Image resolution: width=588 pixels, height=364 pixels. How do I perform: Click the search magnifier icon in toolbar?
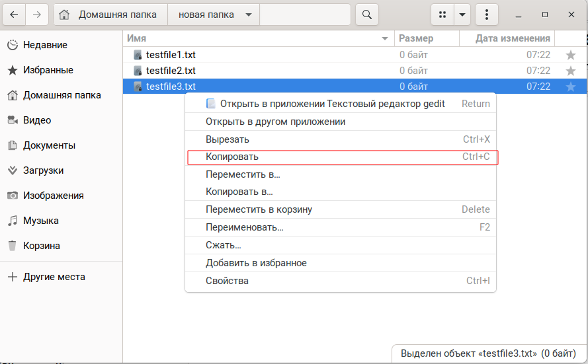(368, 15)
